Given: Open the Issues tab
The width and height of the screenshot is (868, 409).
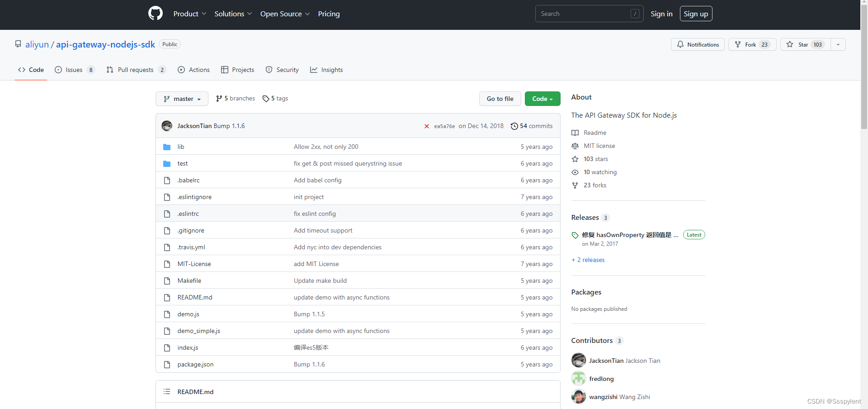Looking at the screenshot, I should click(75, 70).
